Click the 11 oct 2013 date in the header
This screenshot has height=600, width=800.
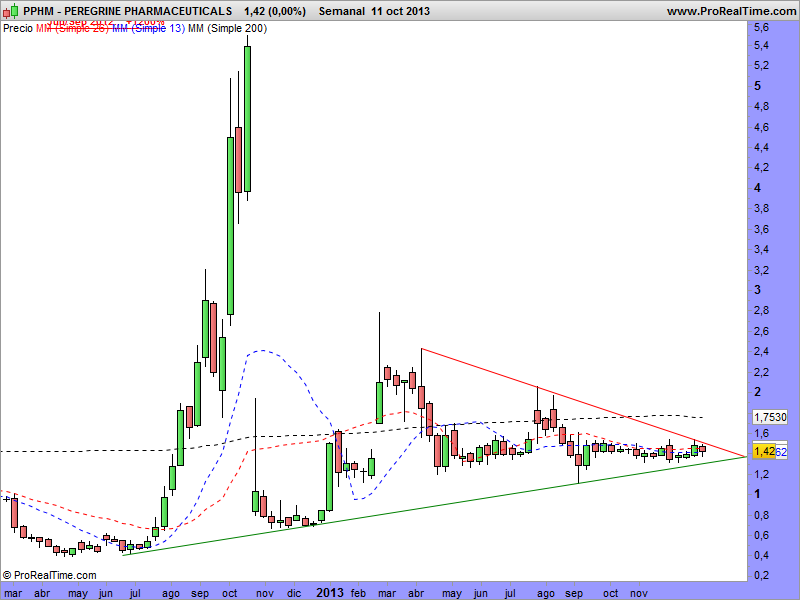coord(401,11)
